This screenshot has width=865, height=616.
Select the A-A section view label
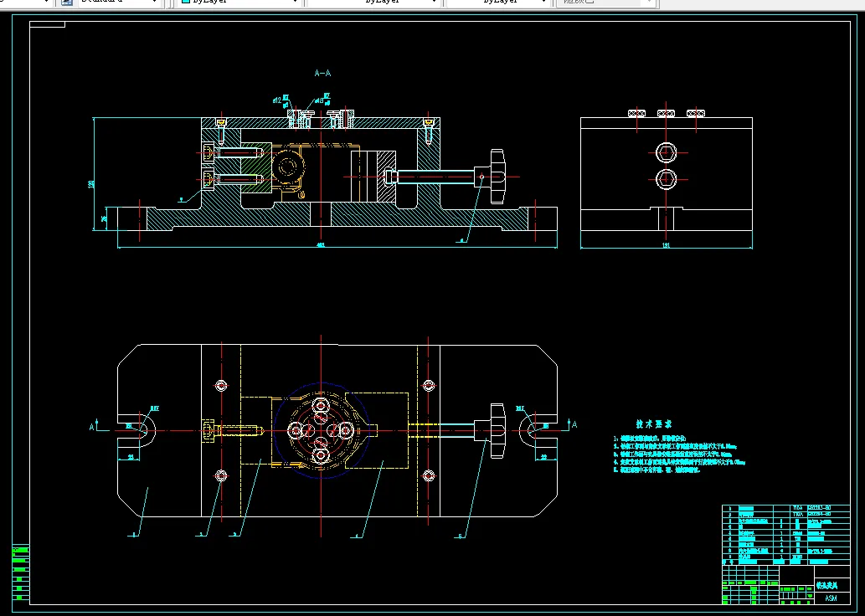(322, 74)
